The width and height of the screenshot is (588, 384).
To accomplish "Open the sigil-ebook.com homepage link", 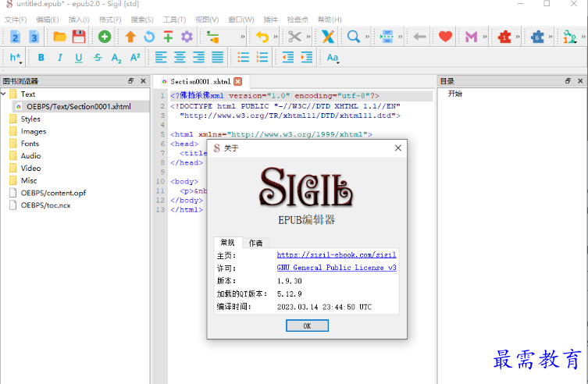I will (x=337, y=255).
